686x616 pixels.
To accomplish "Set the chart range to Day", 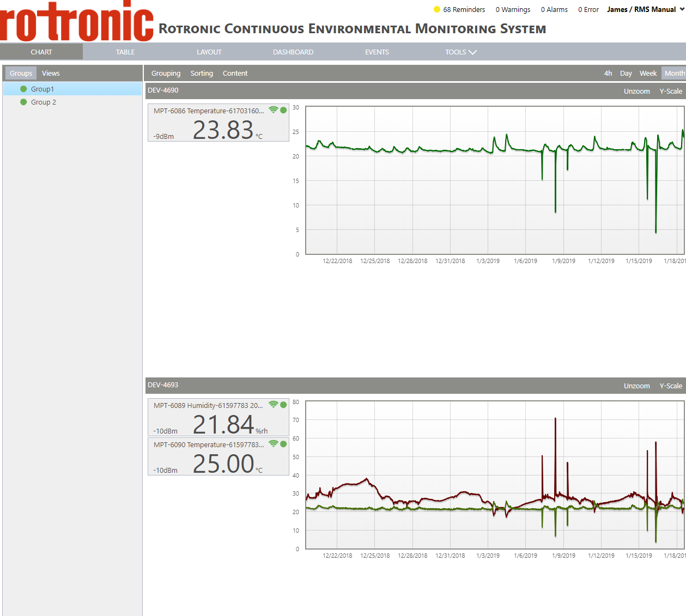I will 626,73.
